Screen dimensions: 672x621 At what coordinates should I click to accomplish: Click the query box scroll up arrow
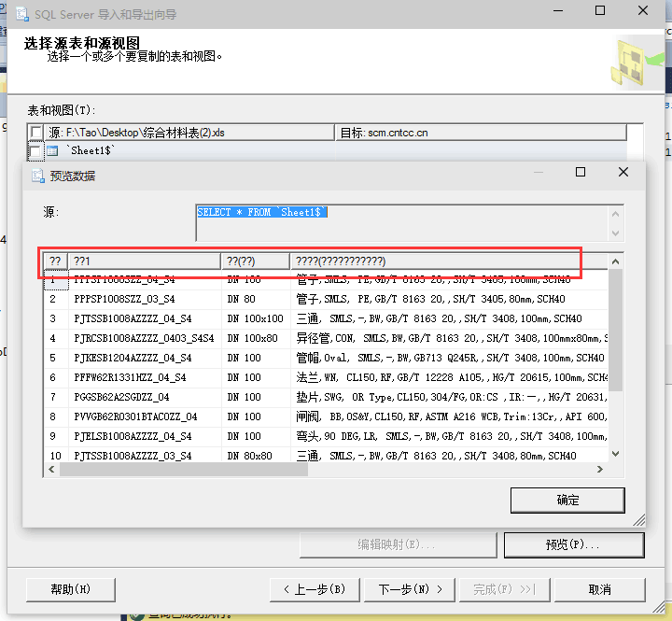tap(616, 214)
